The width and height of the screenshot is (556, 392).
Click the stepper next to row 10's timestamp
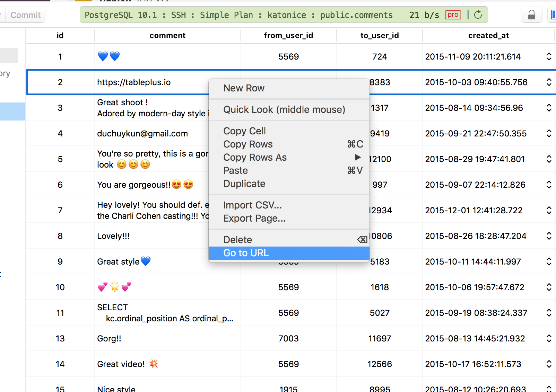(549, 287)
